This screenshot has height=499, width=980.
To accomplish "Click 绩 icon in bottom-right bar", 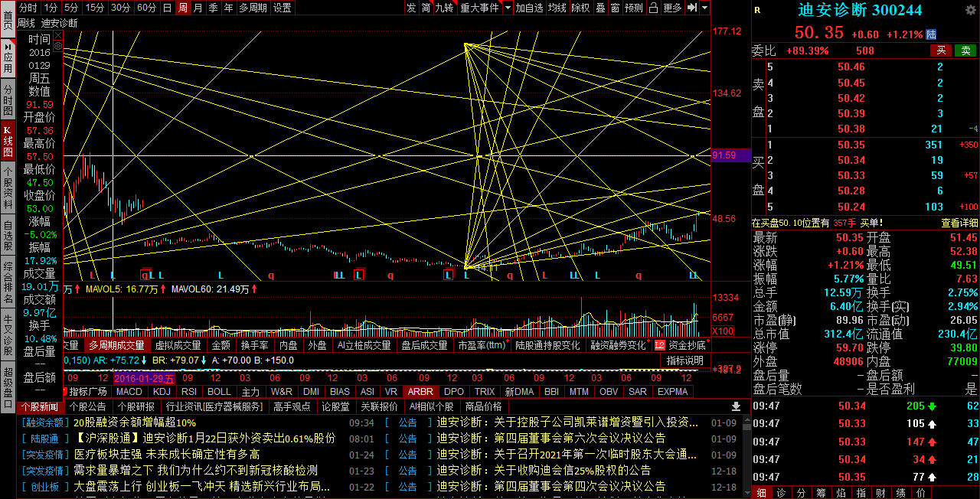I will (x=900, y=493).
